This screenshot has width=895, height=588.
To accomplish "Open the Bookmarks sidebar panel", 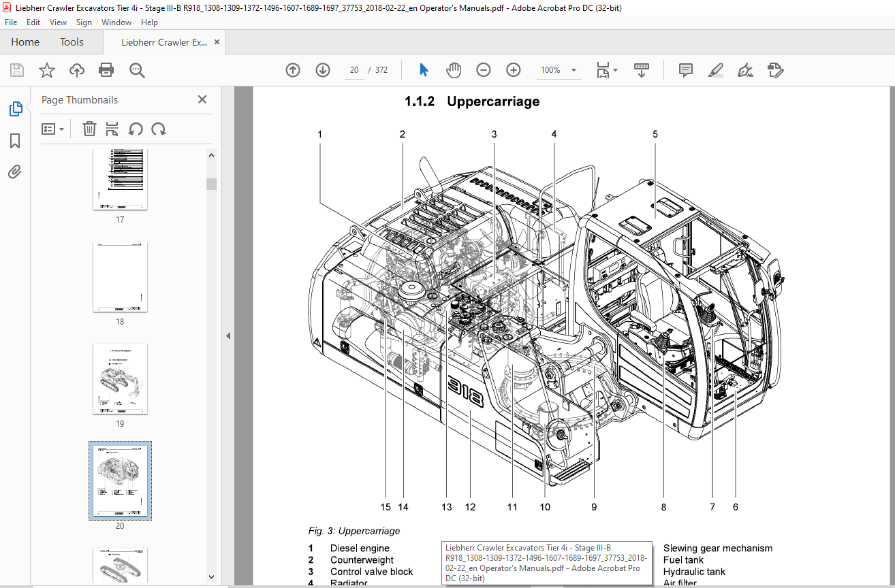I will [15, 141].
